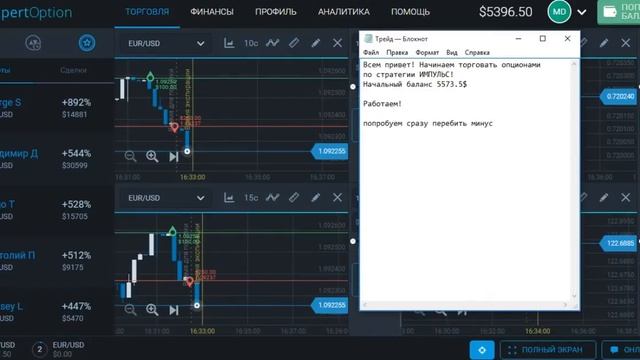Close the lower right chart
Viewport: 640px width, 360px height.
(625, 198)
